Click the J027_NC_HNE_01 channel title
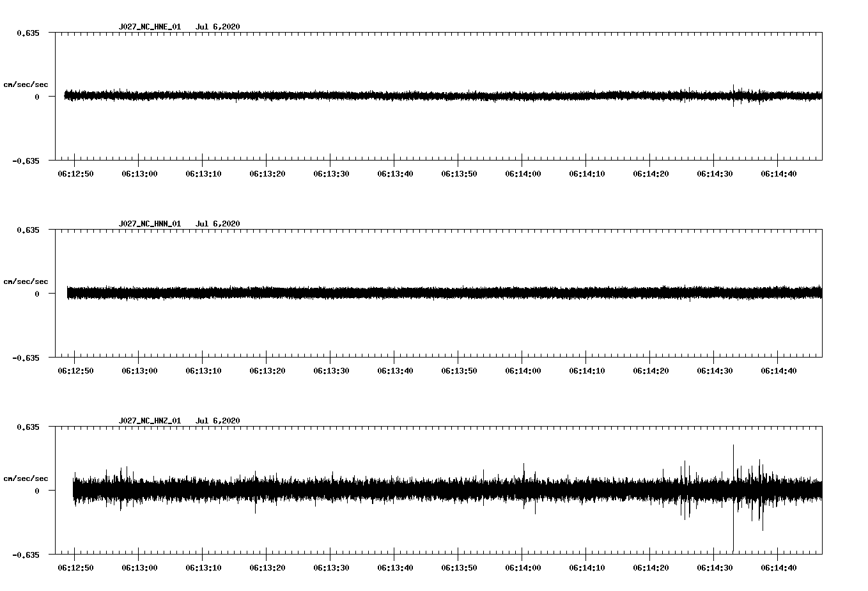Screen dimensions: 868x591 (x=150, y=27)
